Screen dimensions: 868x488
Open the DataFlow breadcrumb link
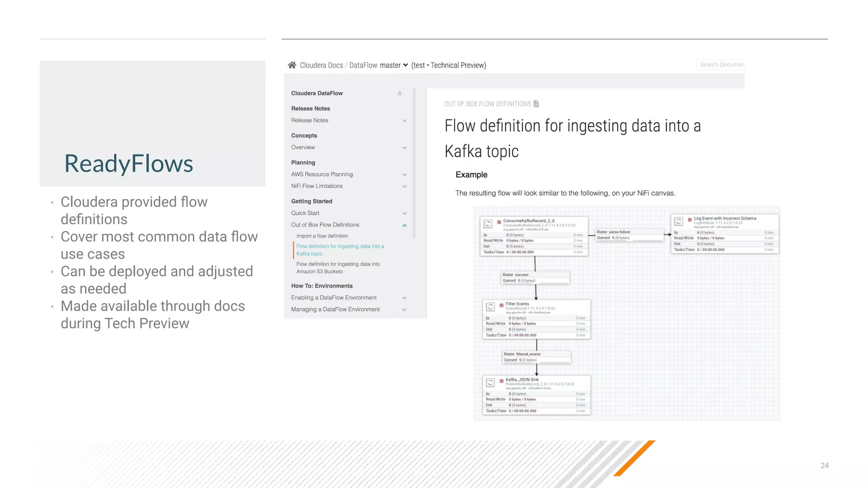[x=363, y=65]
